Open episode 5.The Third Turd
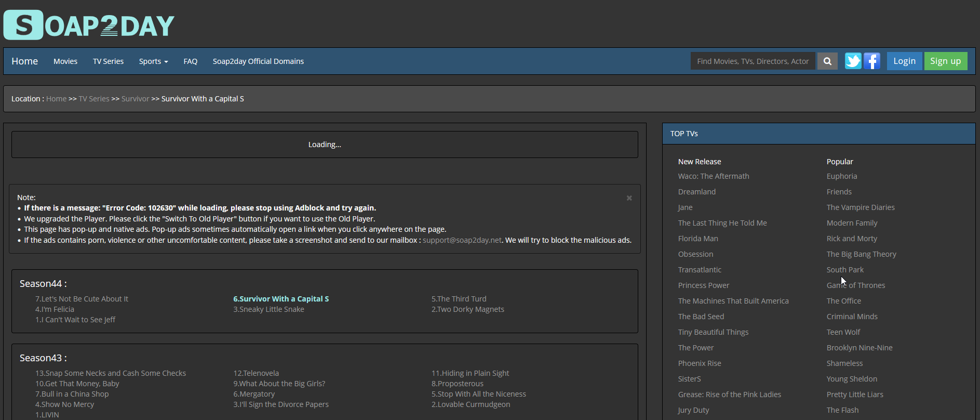This screenshot has width=980, height=420. 459,299
